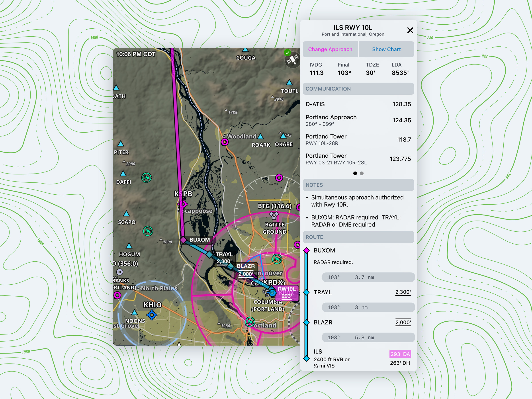Tap the Final 103° course value
532x399 pixels.
point(344,69)
